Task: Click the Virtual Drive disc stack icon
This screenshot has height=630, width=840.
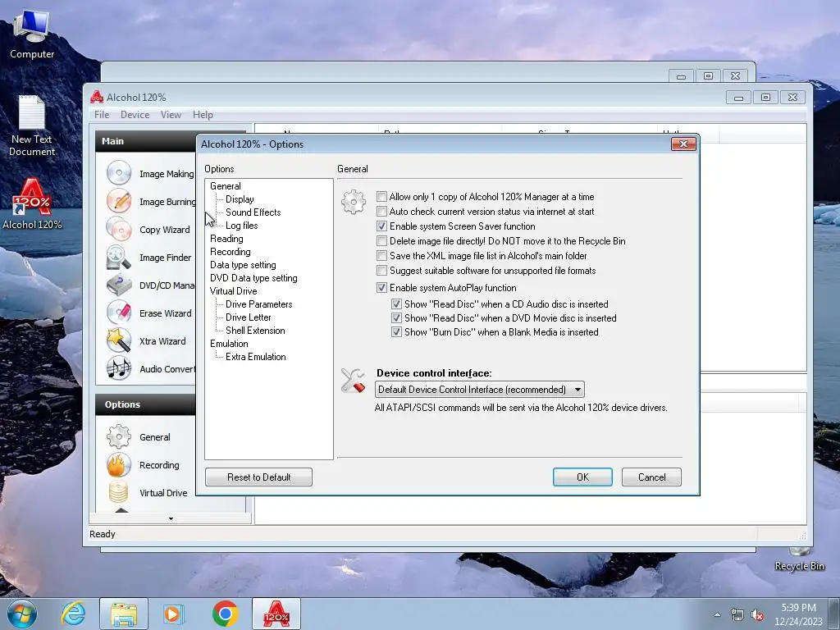Action: pos(118,492)
